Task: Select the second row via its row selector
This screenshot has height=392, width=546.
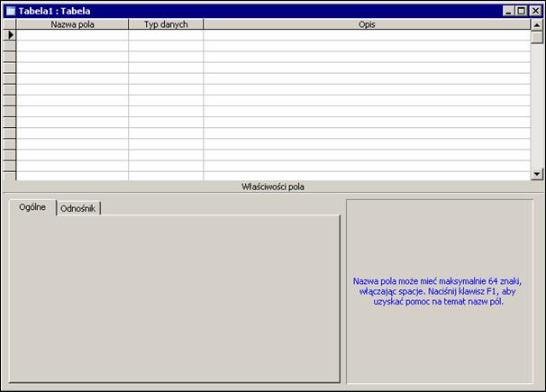Action: (10, 46)
